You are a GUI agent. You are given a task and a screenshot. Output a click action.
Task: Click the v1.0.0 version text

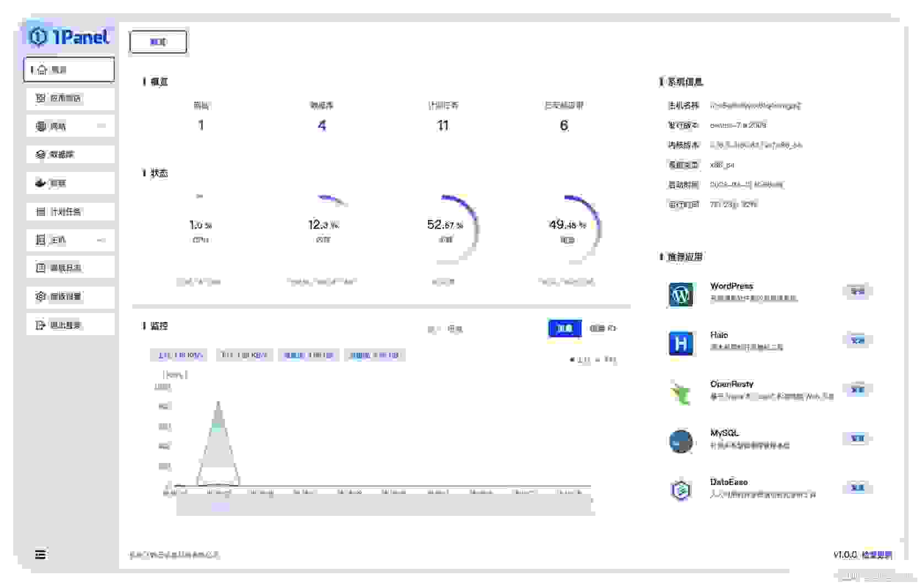[x=845, y=555]
